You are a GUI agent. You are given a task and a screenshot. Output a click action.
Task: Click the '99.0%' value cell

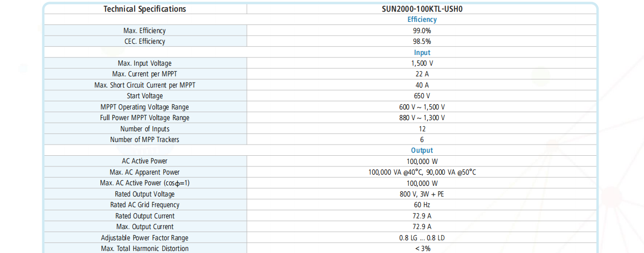coord(422,31)
